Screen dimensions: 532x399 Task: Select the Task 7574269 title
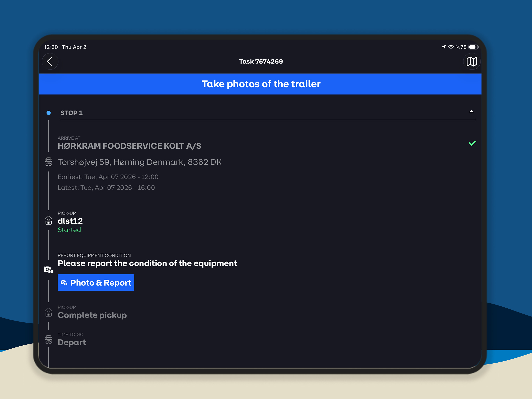(261, 61)
